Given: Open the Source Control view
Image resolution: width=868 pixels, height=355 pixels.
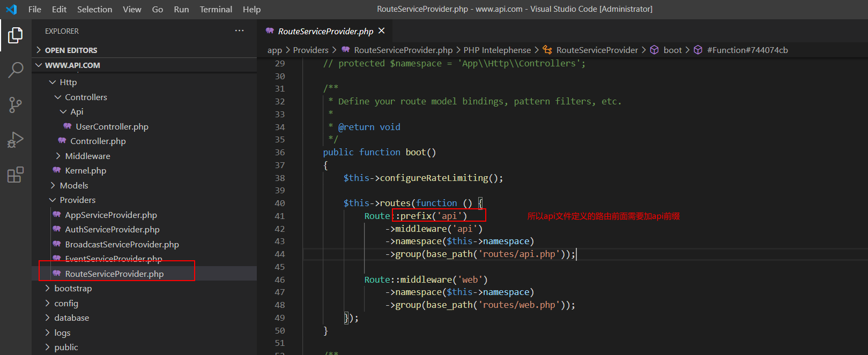Looking at the screenshot, I should [x=16, y=105].
